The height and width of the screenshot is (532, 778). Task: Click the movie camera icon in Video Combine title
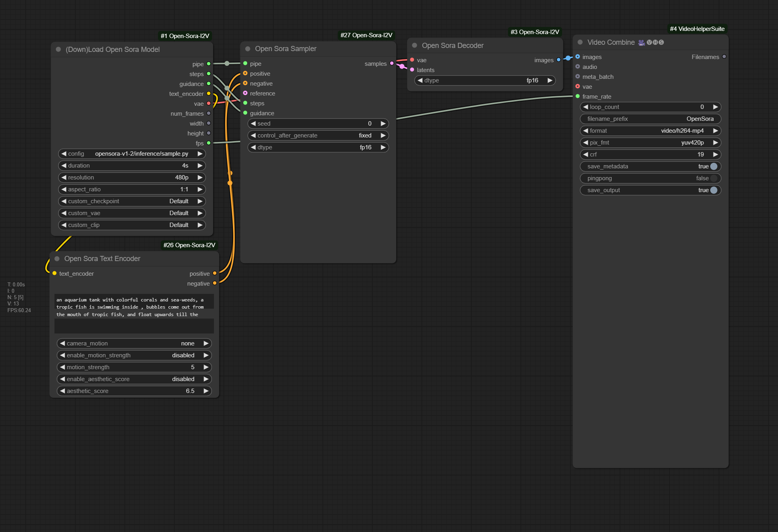[642, 43]
